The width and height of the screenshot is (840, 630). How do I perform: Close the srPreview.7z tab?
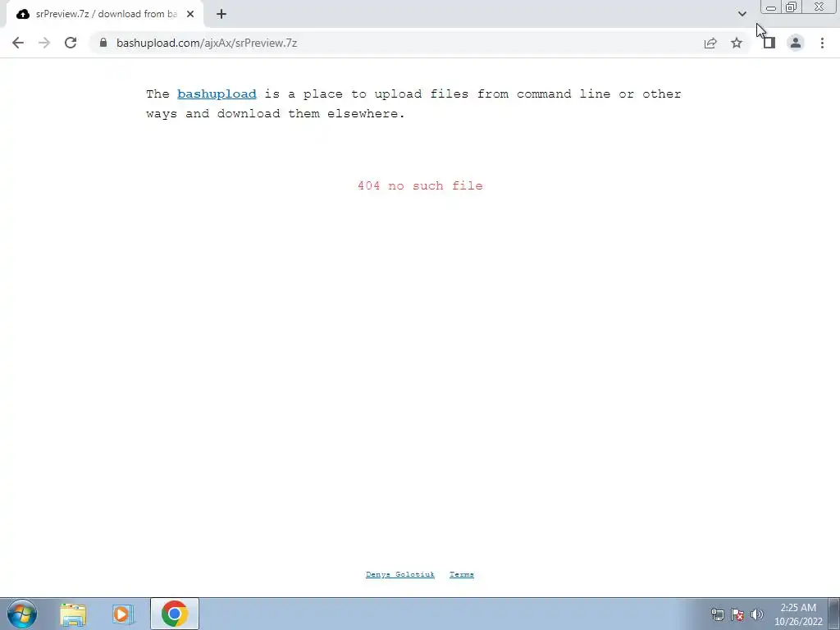pyautogui.click(x=190, y=14)
